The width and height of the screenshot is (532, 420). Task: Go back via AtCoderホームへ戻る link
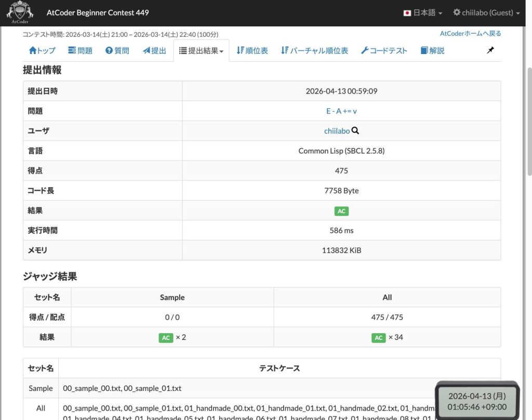click(470, 33)
